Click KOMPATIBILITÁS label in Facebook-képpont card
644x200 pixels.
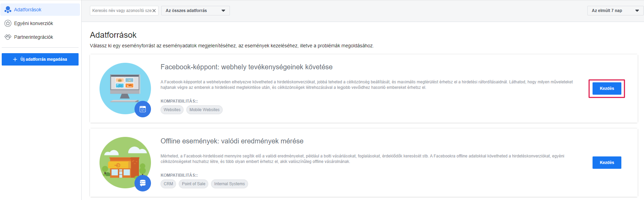(x=179, y=101)
